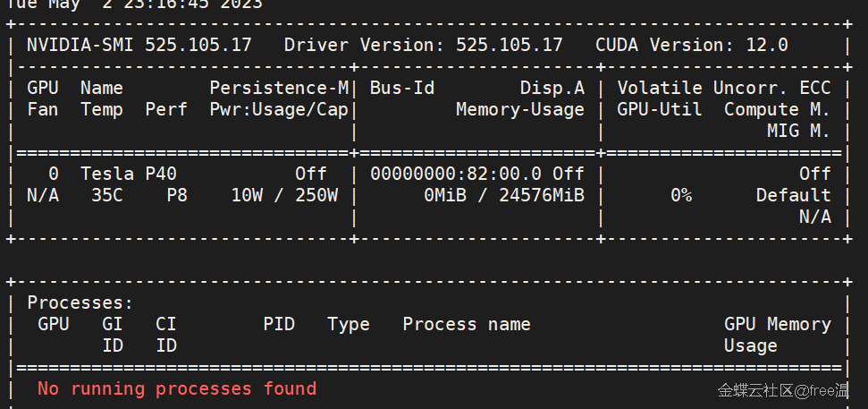Click the Process name column header
The width and height of the screenshot is (868, 409).
467,324
